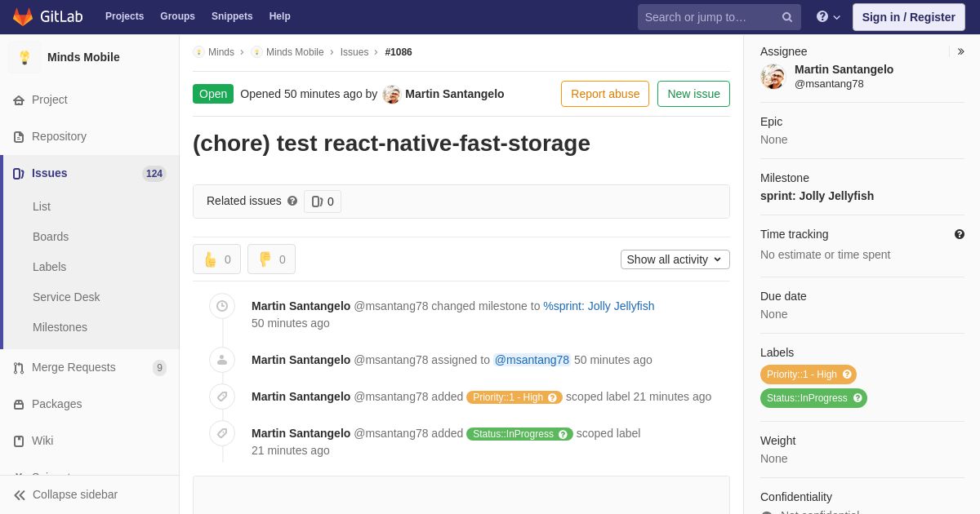Viewport: 980px width, 514px height.
Task: Click the Issues sidebar icon
Action: pos(19,174)
